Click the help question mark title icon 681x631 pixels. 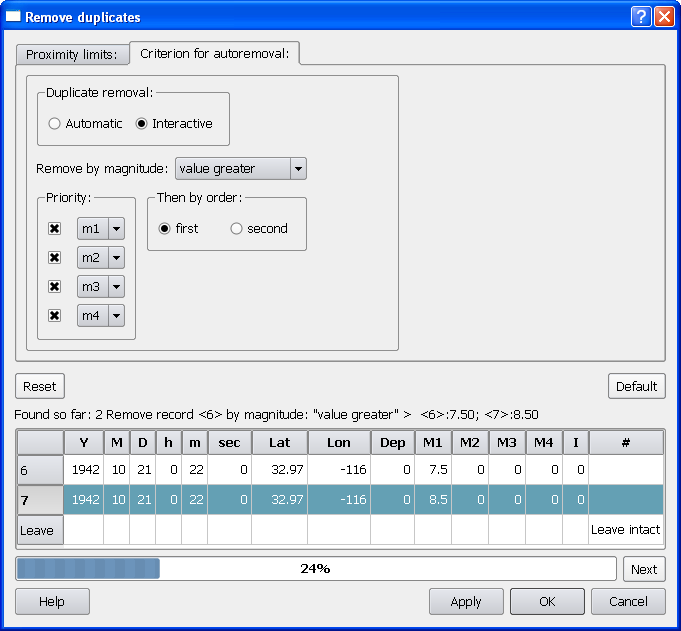pos(641,17)
